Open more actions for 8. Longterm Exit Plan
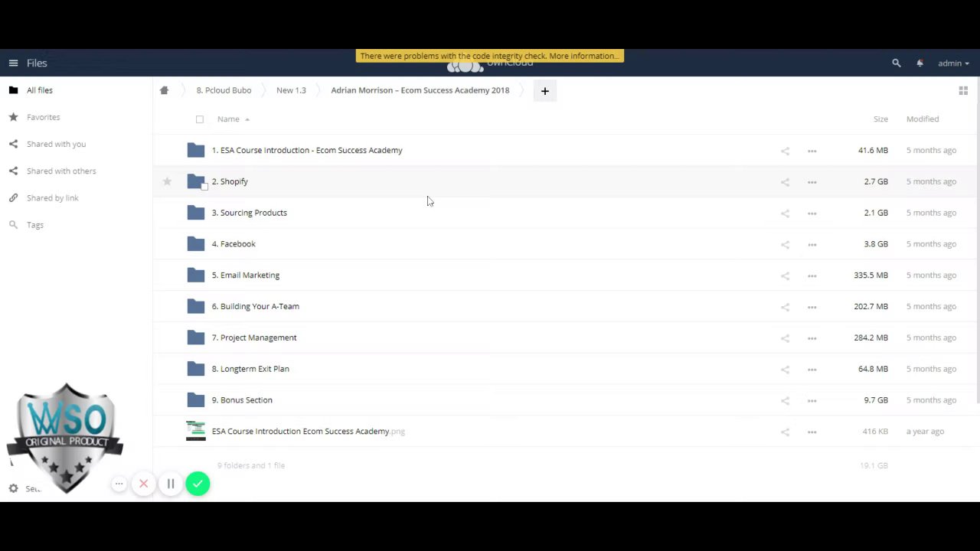 (812, 370)
